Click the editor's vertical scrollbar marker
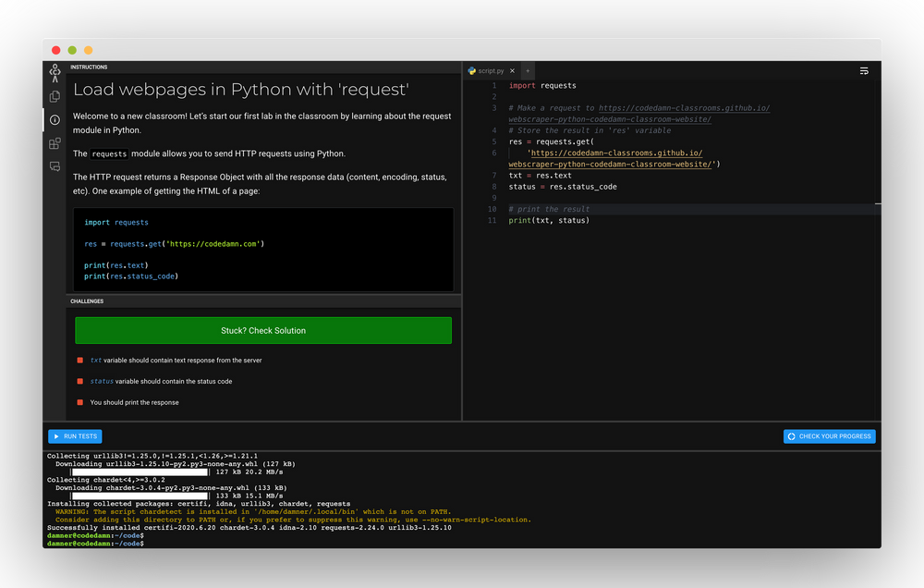Image resolution: width=924 pixels, height=588 pixels. pos(877,203)
